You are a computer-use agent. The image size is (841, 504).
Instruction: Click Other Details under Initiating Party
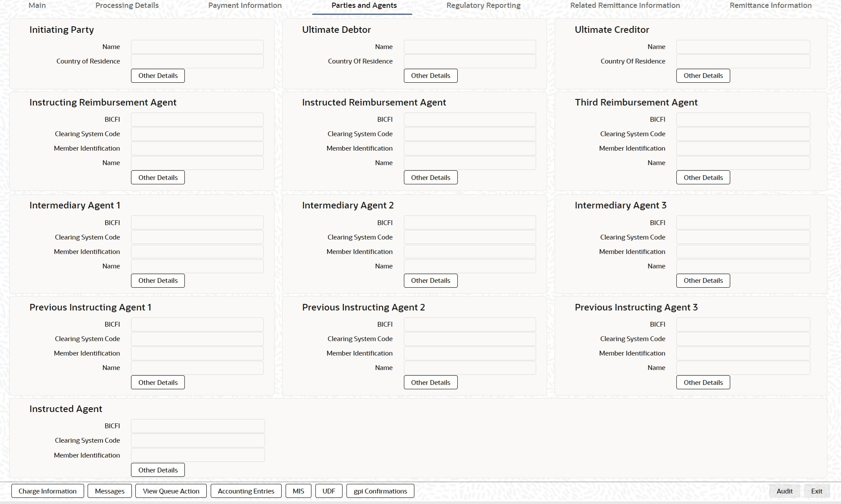158,76
